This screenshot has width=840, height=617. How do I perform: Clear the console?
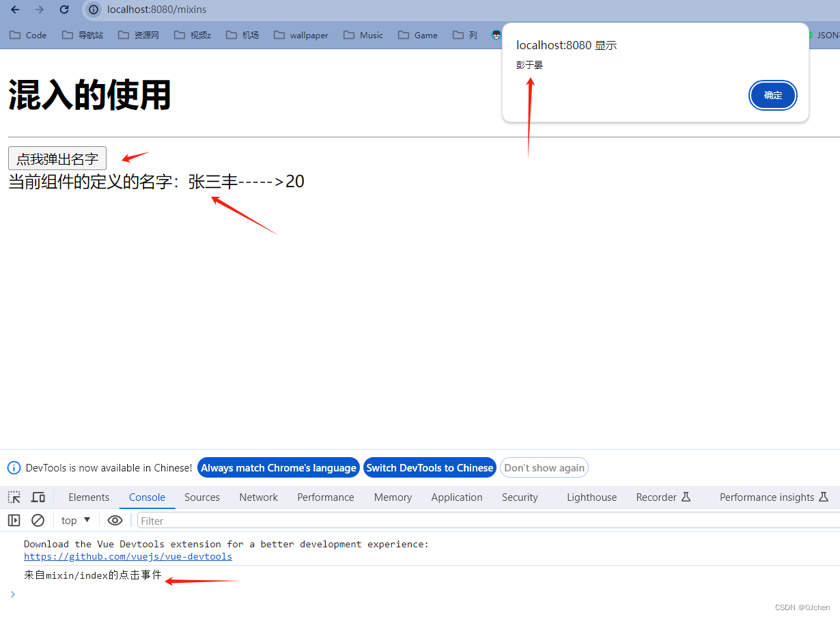(38, 520)
